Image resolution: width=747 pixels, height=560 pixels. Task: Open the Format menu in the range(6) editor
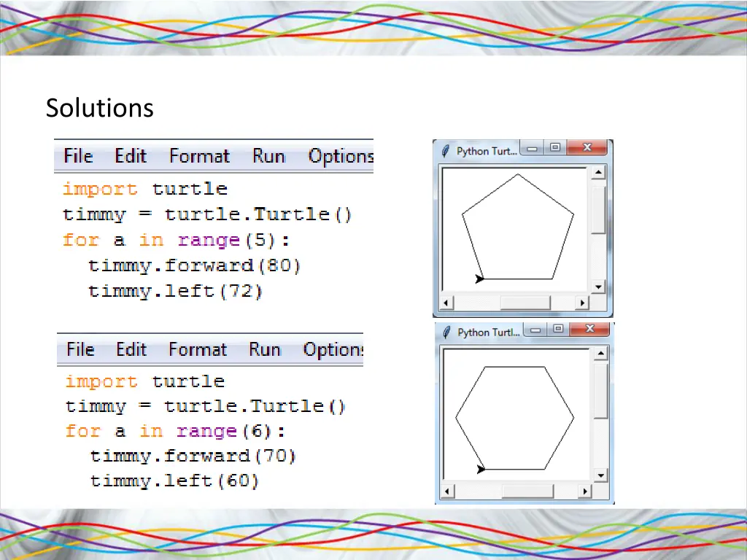(198, 349)
